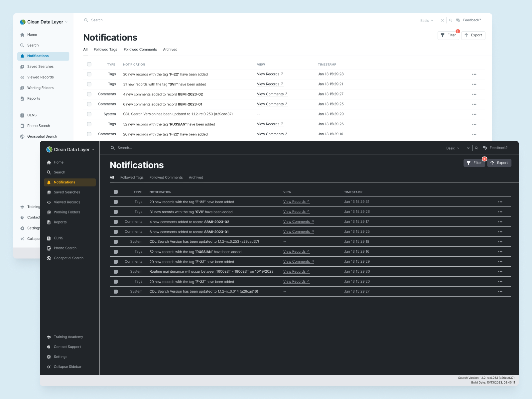Click the Feedback chat icon in the dark top bar
This screenshot has width=532, height=399.
tap(485, 148)
